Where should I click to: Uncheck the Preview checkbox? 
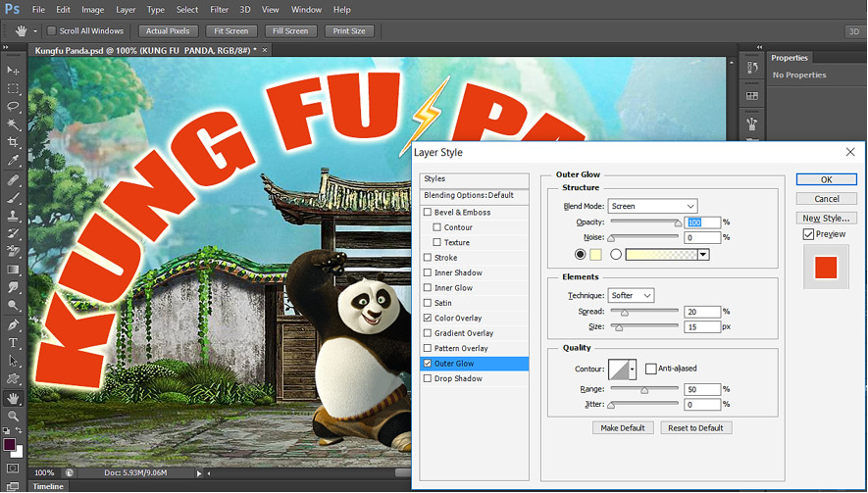(808, 234)
